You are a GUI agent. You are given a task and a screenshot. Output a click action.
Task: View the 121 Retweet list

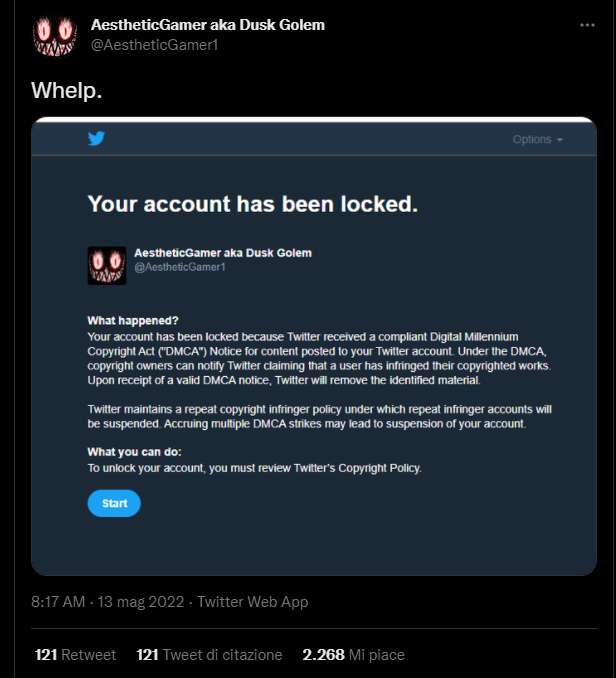[75, 655]
